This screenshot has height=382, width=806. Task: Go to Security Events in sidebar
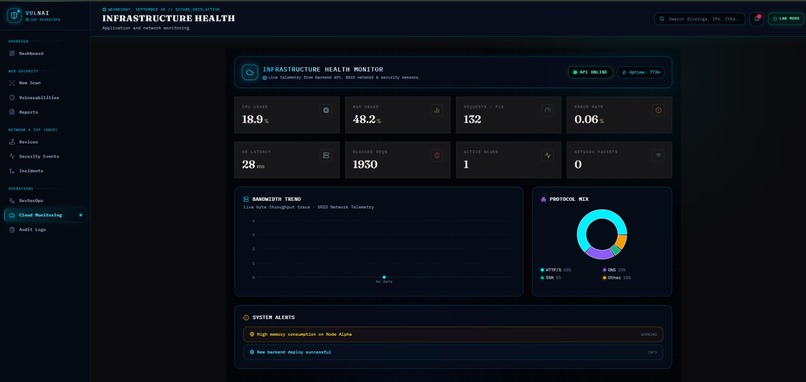point(45,156)
